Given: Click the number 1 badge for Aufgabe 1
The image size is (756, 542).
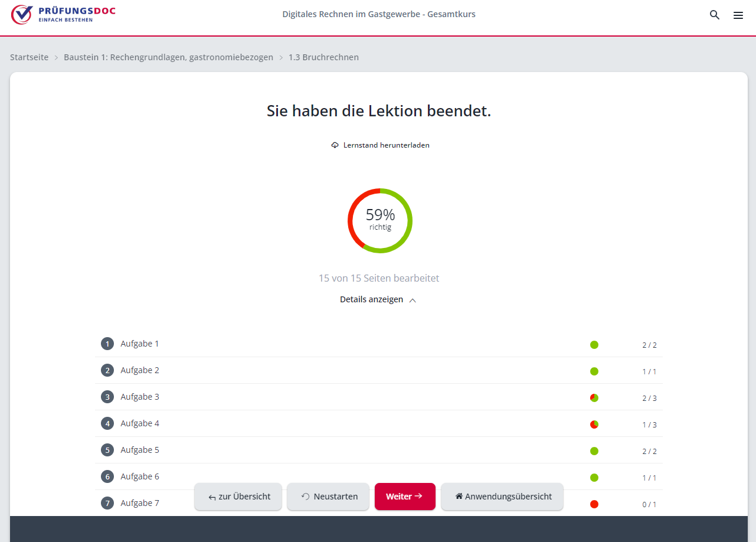Looking at the screenshot, I should pos(107,344).
